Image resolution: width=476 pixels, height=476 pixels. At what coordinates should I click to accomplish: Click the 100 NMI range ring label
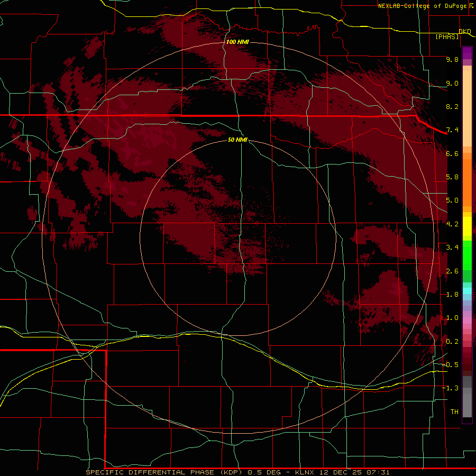pyautogui.click(x=237, y=42)
